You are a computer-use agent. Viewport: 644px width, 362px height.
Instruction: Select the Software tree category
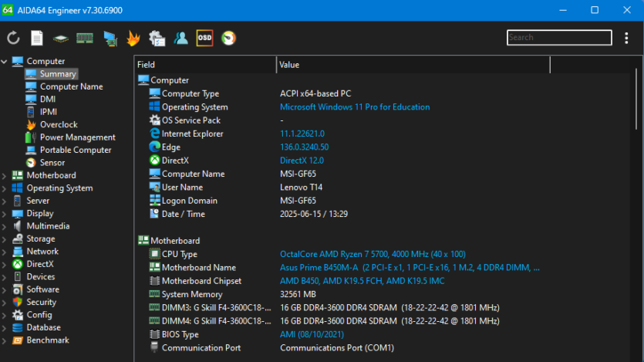[x=42, y=289]
